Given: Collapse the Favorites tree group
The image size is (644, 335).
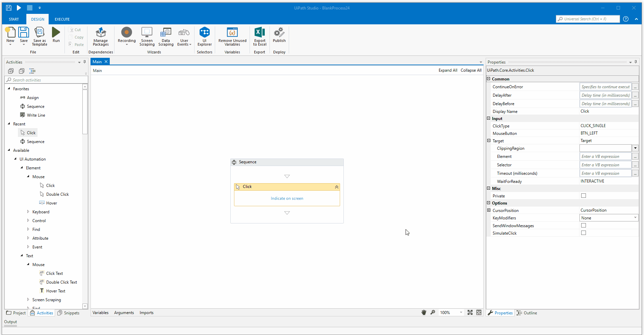Looking at the screenshot, I should tap(9, 89).
